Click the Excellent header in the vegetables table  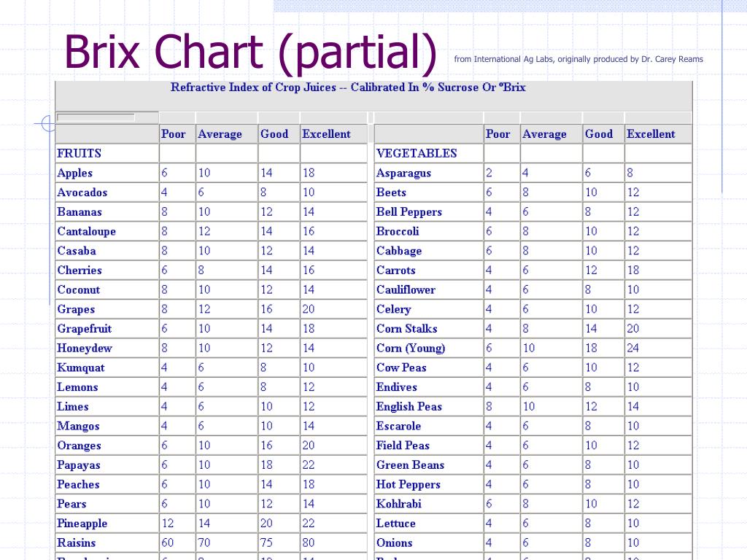click(x=651, y=134)
